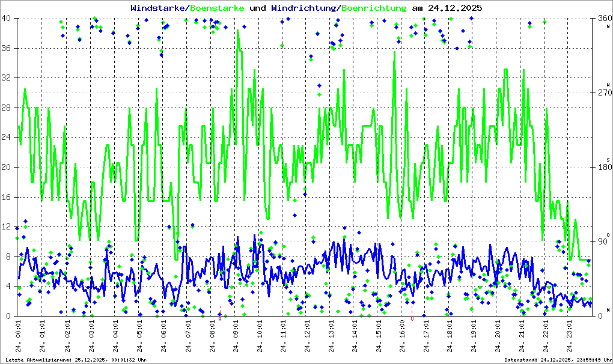Click the "S" compass label beside 180
Image resolution: width=613 pixels, height=364 pixels.
(x=608, y=159)
